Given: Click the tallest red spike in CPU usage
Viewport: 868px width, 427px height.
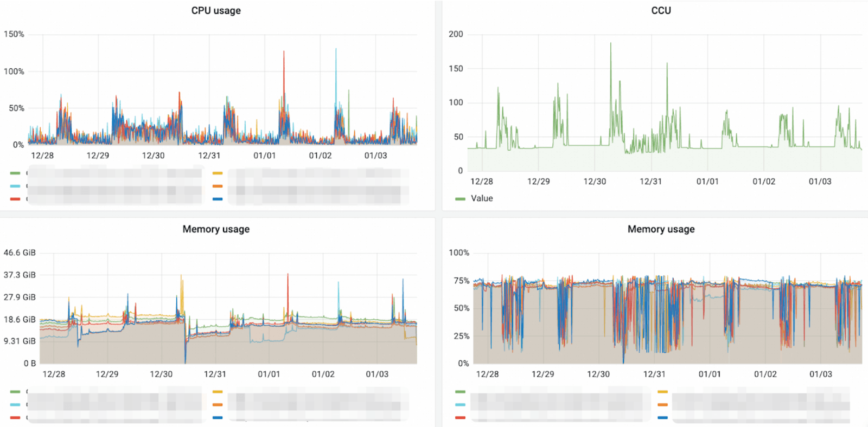Looking at the screenshot, I should [284, 53].
